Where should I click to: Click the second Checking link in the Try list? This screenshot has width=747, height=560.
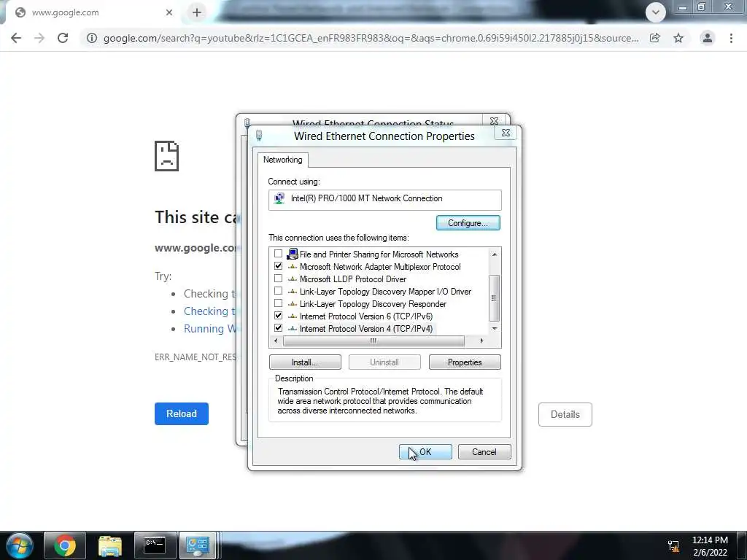209,311
